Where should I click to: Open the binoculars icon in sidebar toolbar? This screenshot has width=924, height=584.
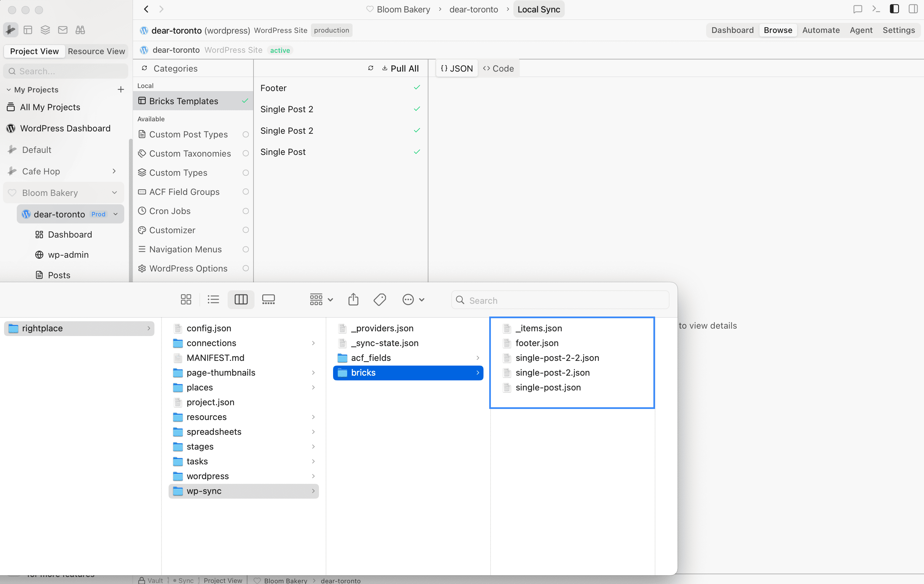[80, 30]
